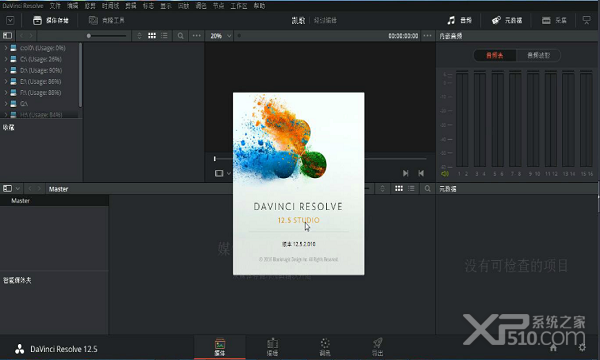Switch media storage to thumbnail grid view
Image resolution: width=600 pixels, height=360 pixels.
click(152, 36)
